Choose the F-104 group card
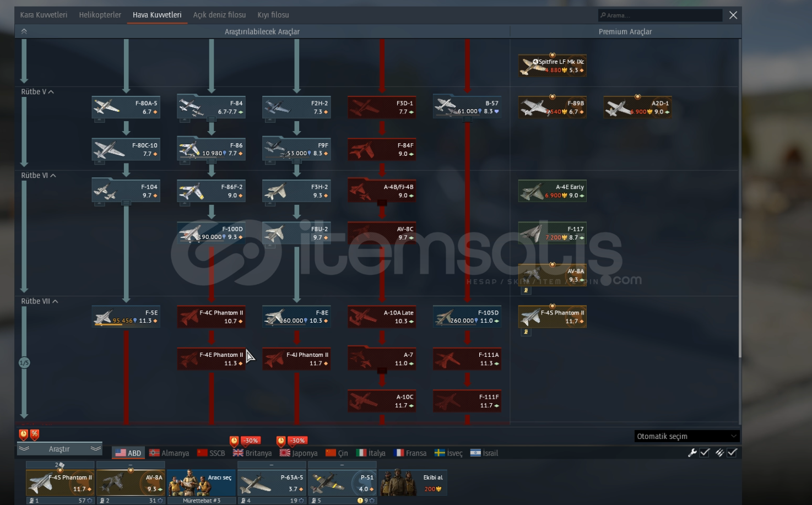The image size is (812, 505). [126, 191]
